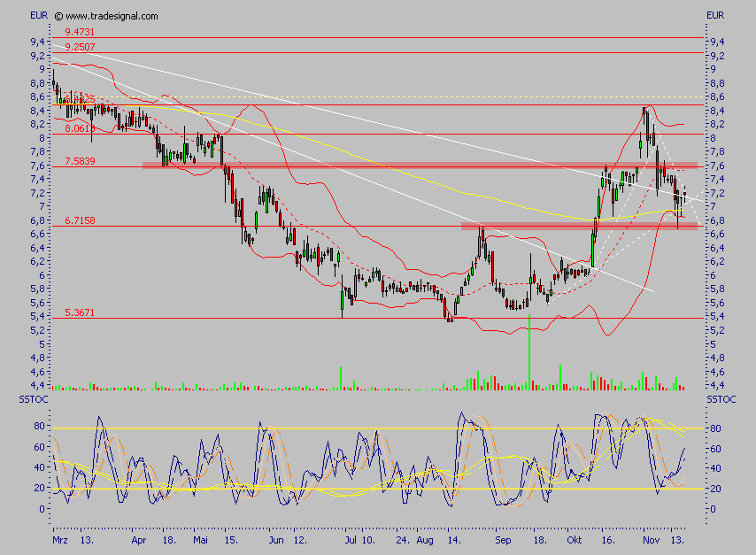Select the right SSTOC indicator label
Screen dimensions: 756x555
(x=721, y=401)
